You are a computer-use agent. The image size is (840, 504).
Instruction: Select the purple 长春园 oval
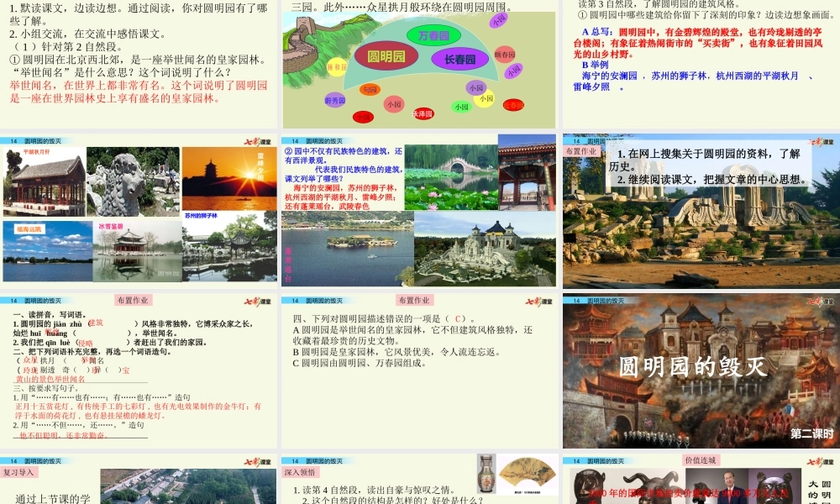click(x=460, y=59)
